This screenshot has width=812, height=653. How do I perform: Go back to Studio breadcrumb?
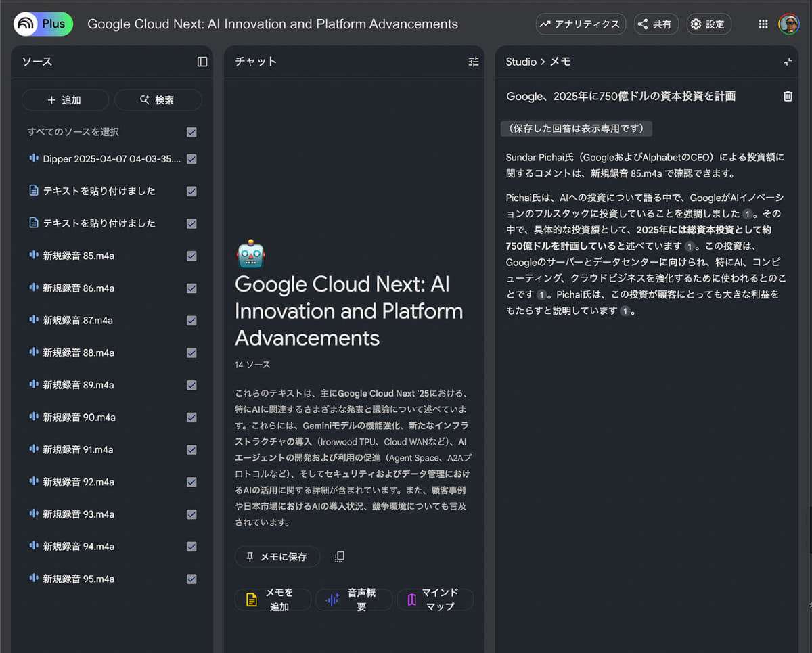click(x=521, y=62)
